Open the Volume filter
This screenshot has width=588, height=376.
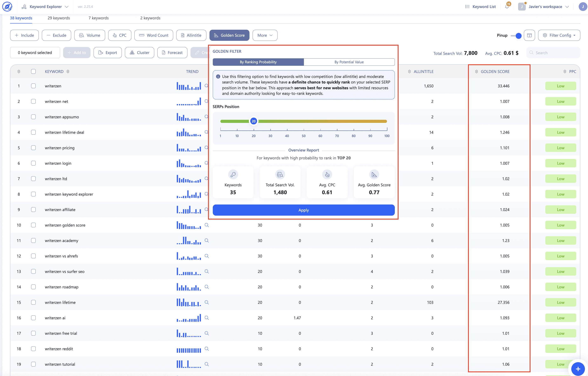(x=90, y=35)
